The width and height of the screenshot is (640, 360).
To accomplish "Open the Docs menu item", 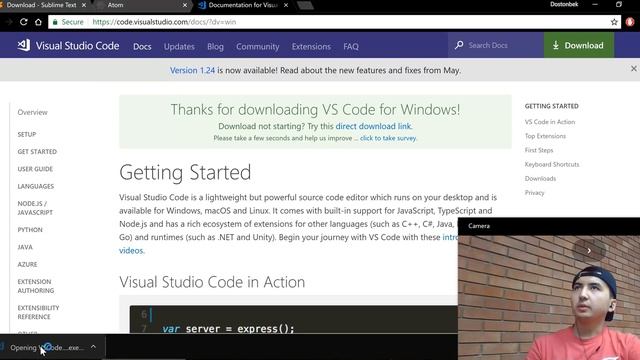I will pos(142,47).
